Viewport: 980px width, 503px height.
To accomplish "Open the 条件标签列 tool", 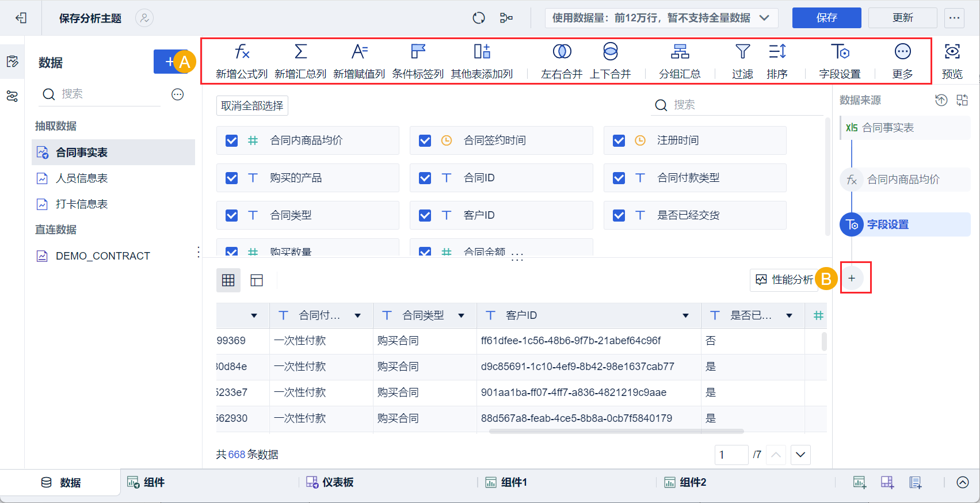I will [418, 61].
